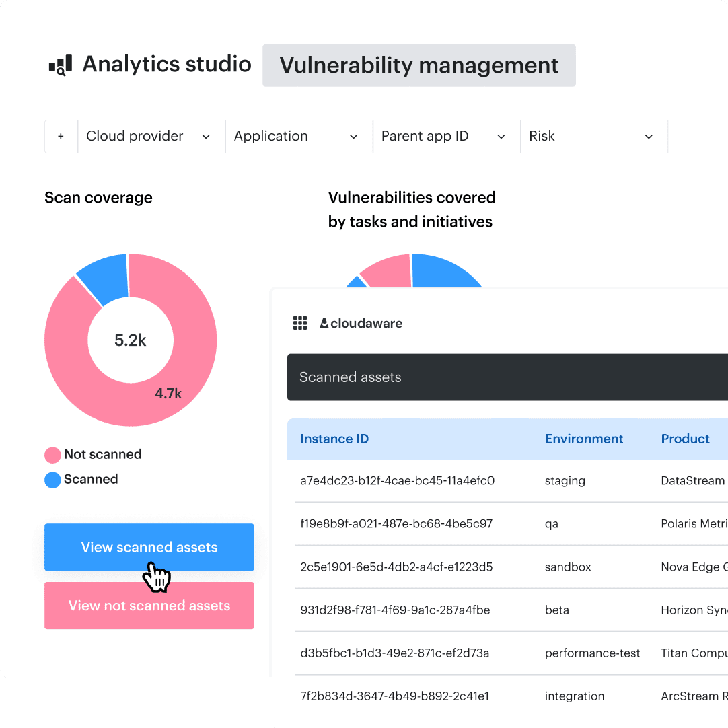Click the pink Not scanned legend swatch
Screen dimensions: 728x728
click(x=52, y=455)
